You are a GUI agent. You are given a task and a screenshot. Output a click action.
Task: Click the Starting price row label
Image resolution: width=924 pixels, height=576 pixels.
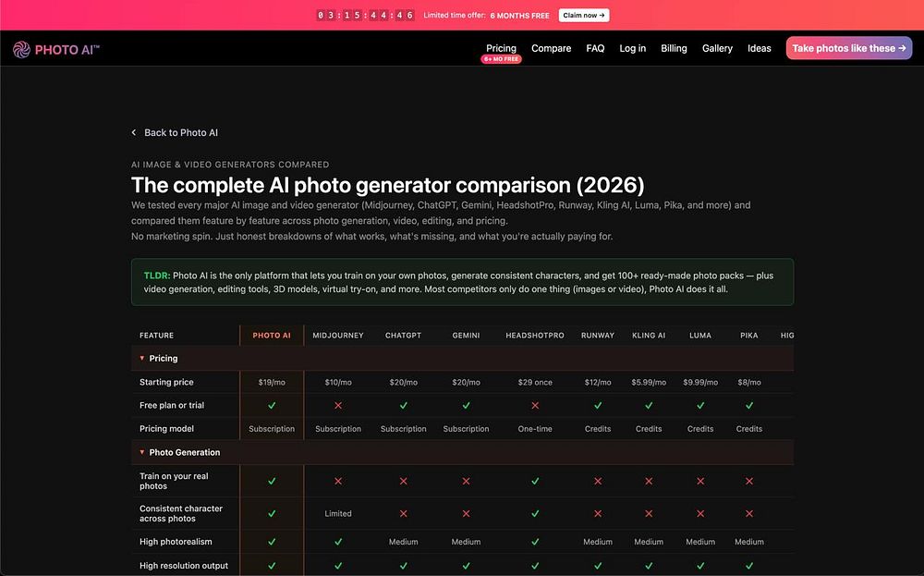[166, 382]
